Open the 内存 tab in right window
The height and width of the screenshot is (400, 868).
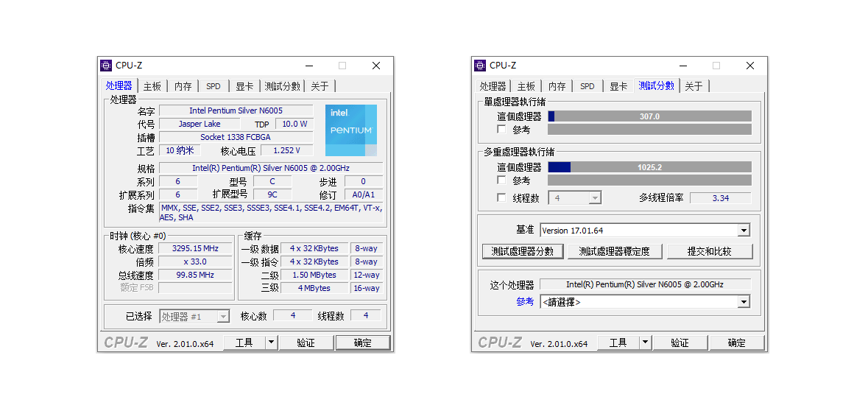pos(557,86)
